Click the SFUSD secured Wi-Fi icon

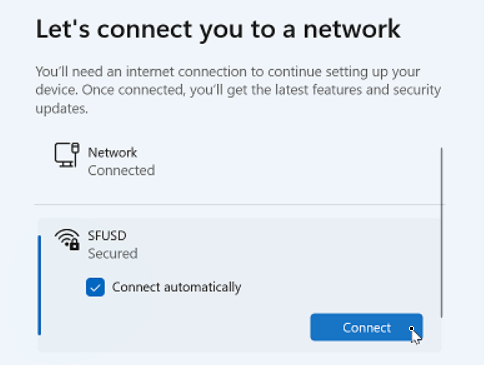67,239
